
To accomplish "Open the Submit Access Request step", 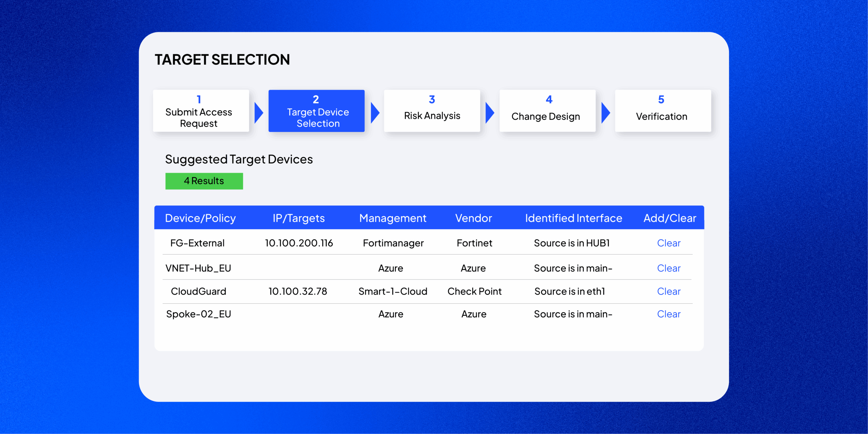I will (201, 111).
